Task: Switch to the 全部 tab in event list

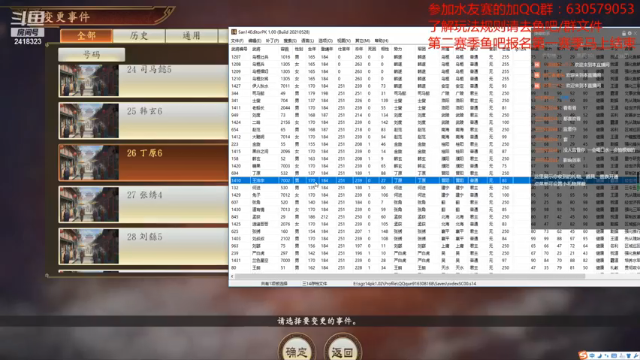Action: pos(86,36)
